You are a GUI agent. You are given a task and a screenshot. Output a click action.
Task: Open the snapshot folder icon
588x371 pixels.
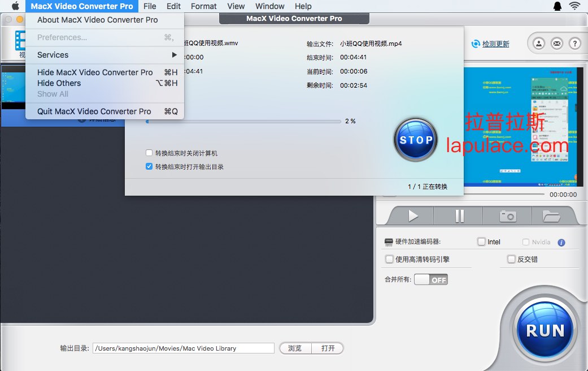click(551, 216)
